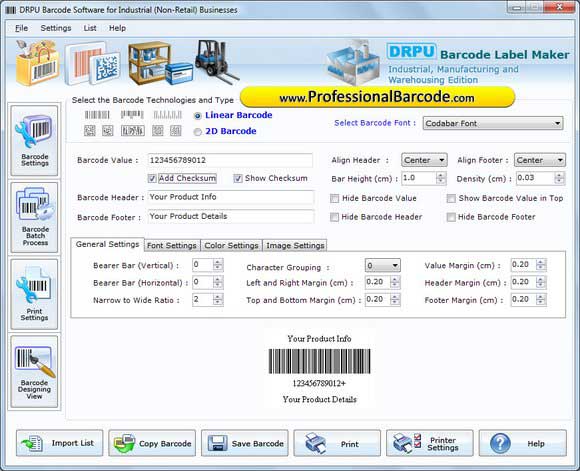Viewport: 580px width, 471px height.
Task: Open Barcode Settings panel icon
Action: (34, 141)
